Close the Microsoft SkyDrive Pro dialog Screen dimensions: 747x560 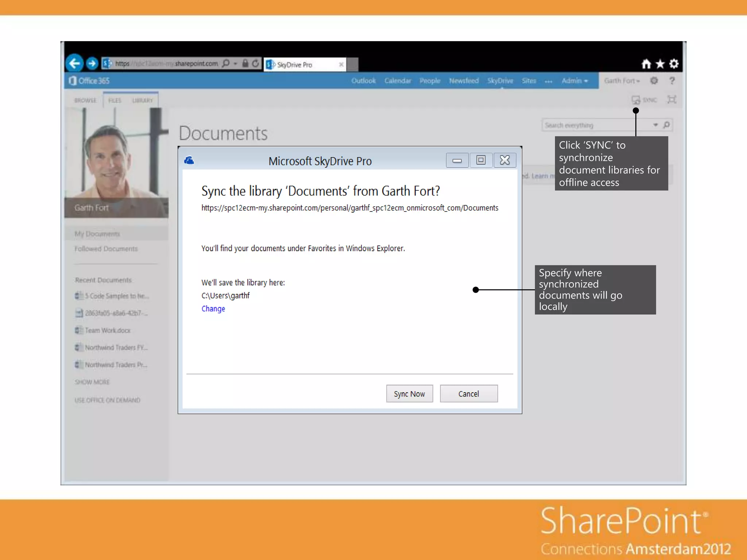pos(505,160)
